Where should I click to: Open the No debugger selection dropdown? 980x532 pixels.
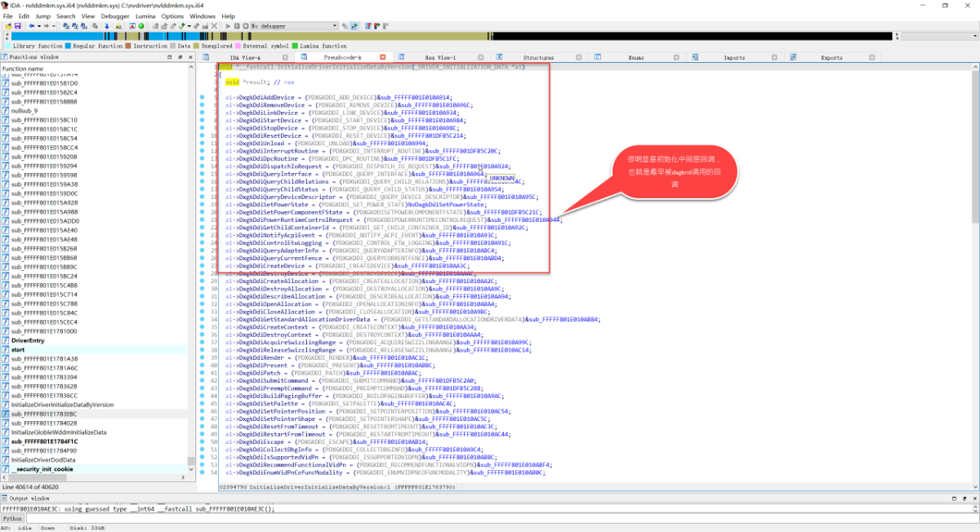pyautogui.click(x=294, y=25)
